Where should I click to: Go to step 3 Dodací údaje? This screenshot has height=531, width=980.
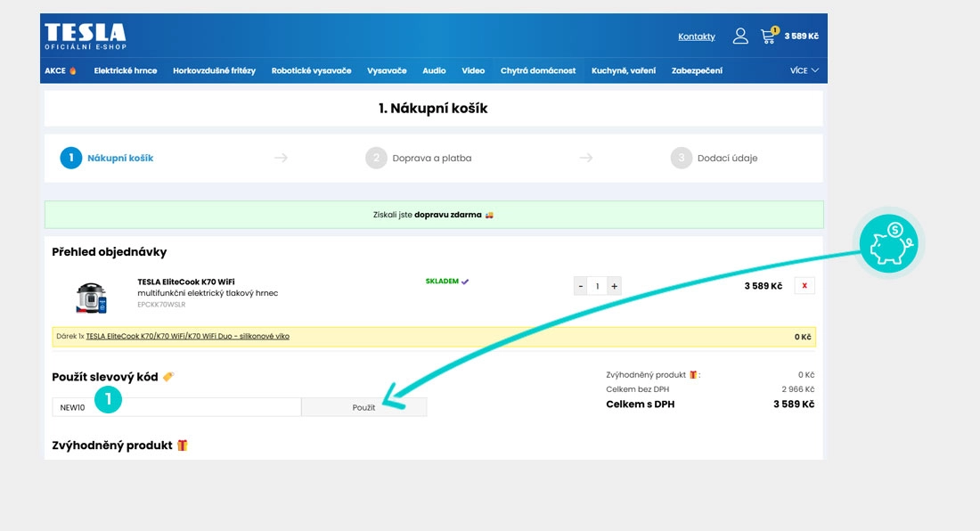pos(714,158)
